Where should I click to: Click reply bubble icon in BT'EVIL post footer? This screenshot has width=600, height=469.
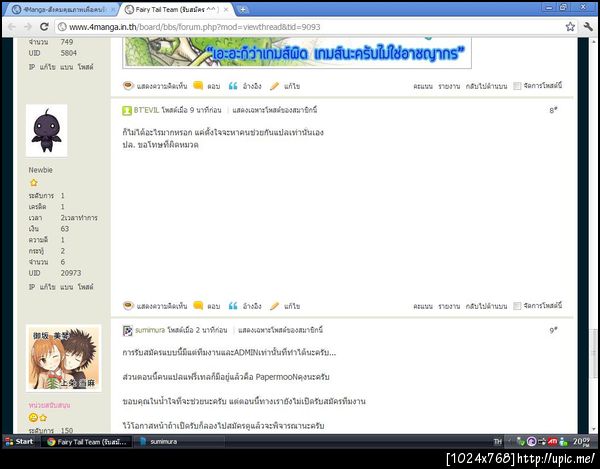[198, 305]
